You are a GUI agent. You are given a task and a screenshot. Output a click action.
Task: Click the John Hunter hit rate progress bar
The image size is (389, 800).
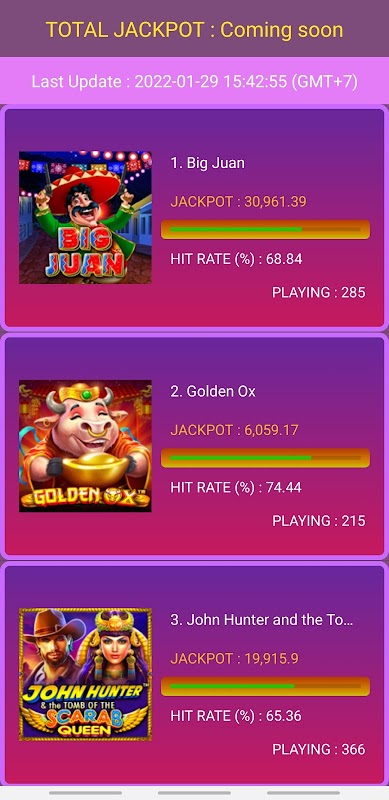265,686
